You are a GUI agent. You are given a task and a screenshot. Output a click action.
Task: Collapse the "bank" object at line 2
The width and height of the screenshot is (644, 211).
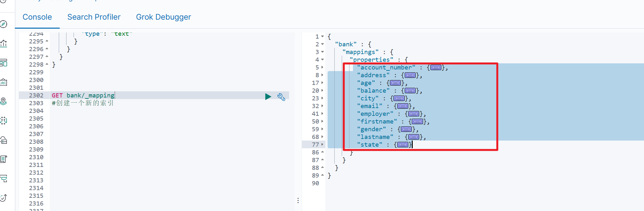point(322,44)
